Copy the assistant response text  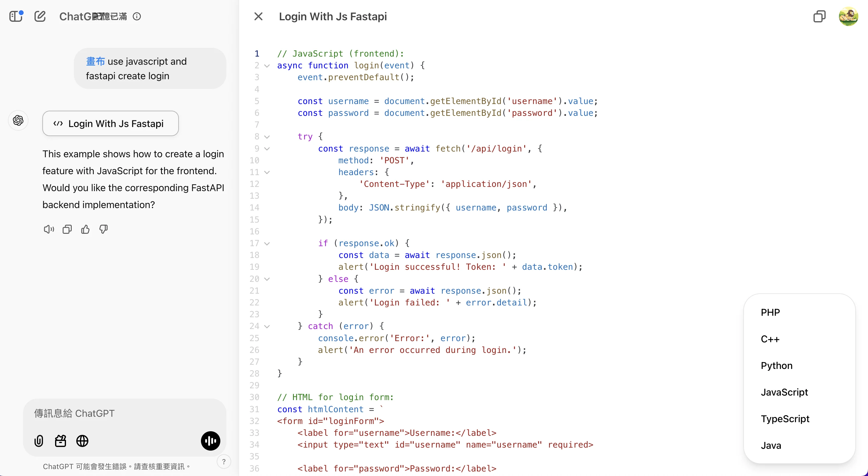[67, 230]
